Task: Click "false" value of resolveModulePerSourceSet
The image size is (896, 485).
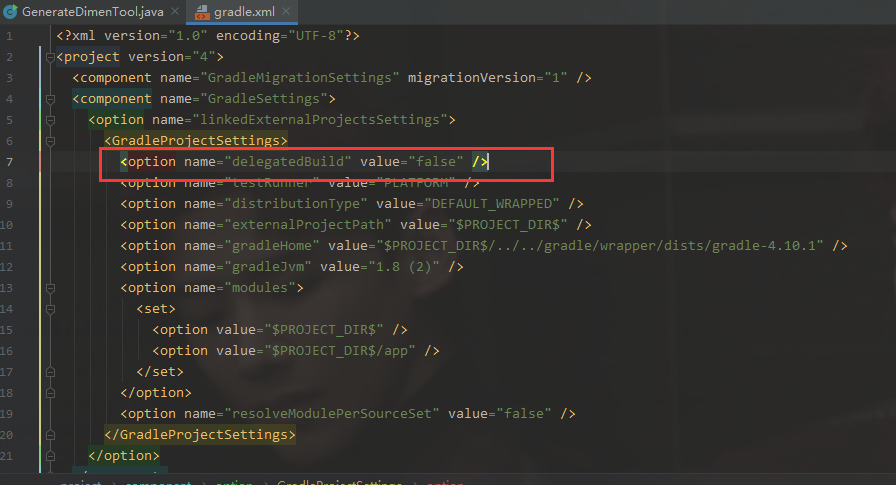Action: point(524,414)
